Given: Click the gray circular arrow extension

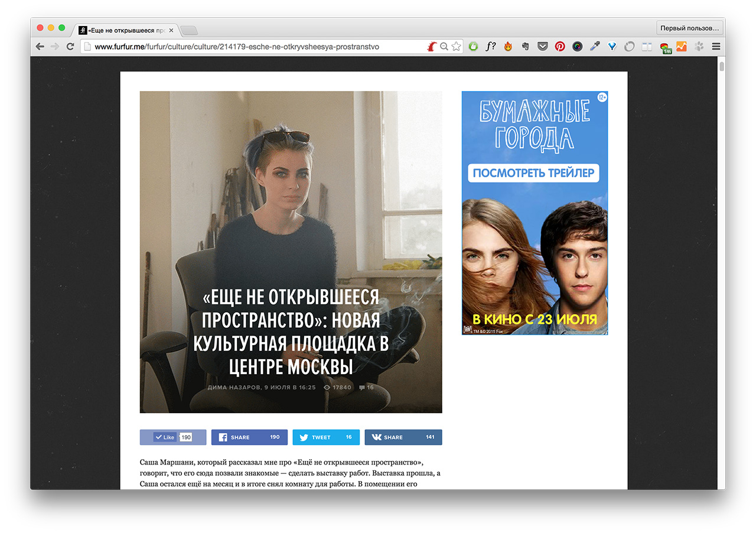Looking at the screenshot, I should (x=629, y=46).
